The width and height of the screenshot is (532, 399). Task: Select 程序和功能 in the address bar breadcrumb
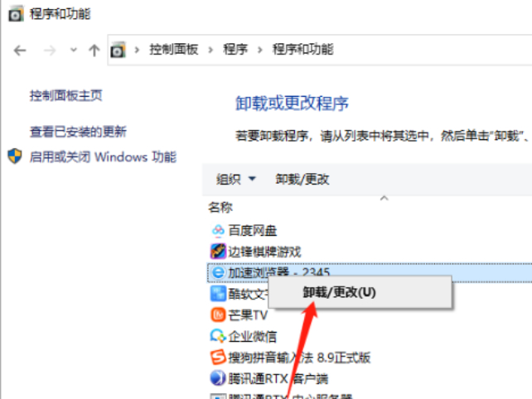tap(303, 50)
